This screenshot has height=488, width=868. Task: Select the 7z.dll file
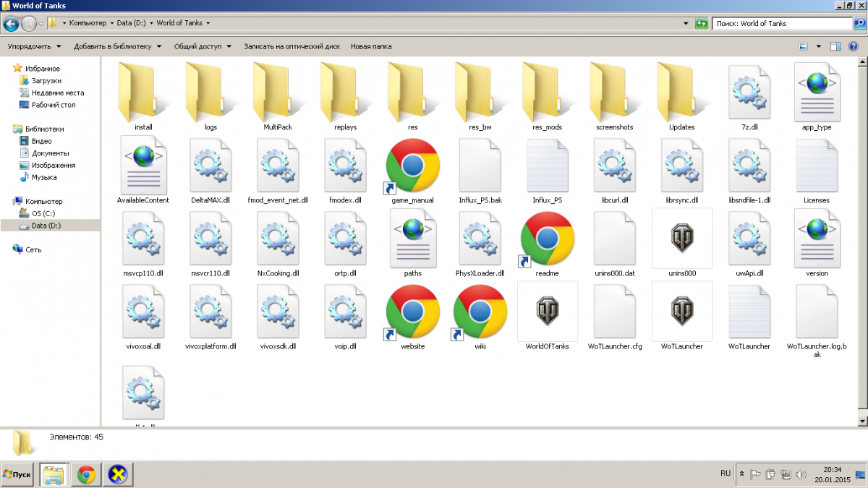click(x=749, y=92)
